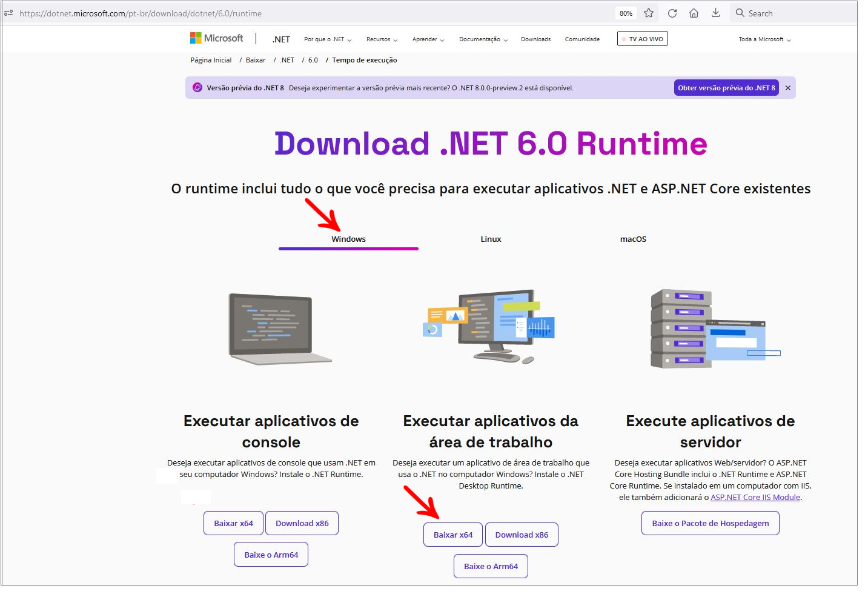Click Download x86 under console apps

click(302, 523)
